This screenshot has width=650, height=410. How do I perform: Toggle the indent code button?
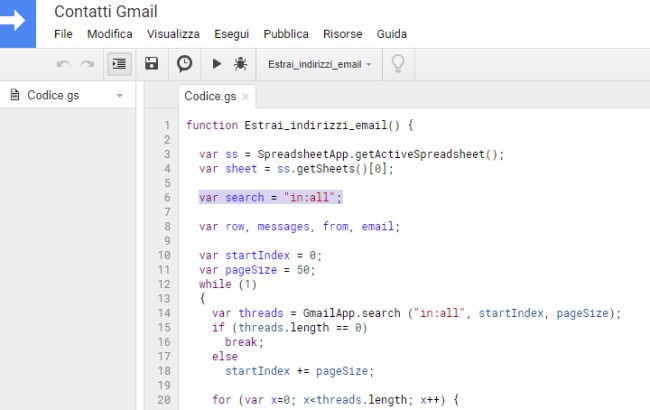pyautogui.click(x=119, y=64)
